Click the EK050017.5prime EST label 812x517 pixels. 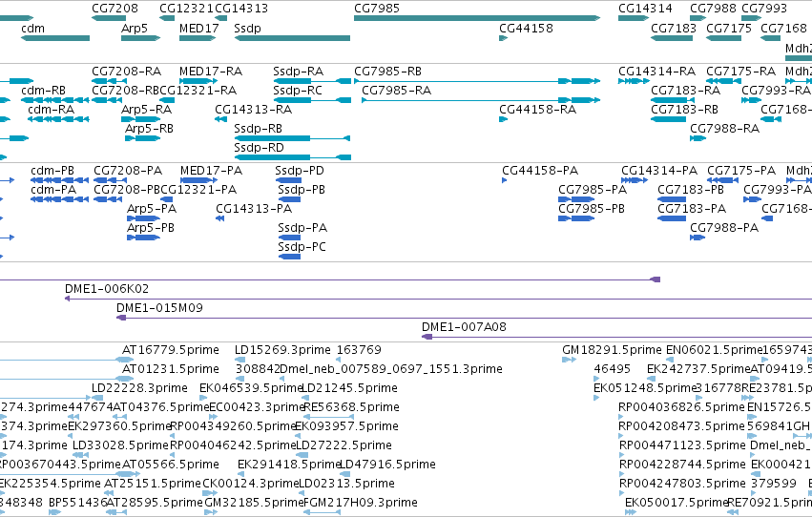[x=677, y=502]
